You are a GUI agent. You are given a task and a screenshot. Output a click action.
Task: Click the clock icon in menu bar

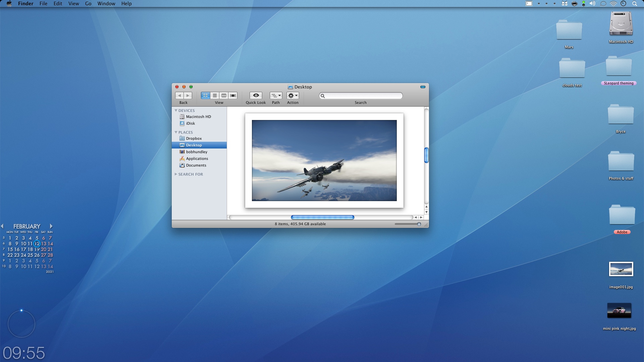click(x=624, y=4)
